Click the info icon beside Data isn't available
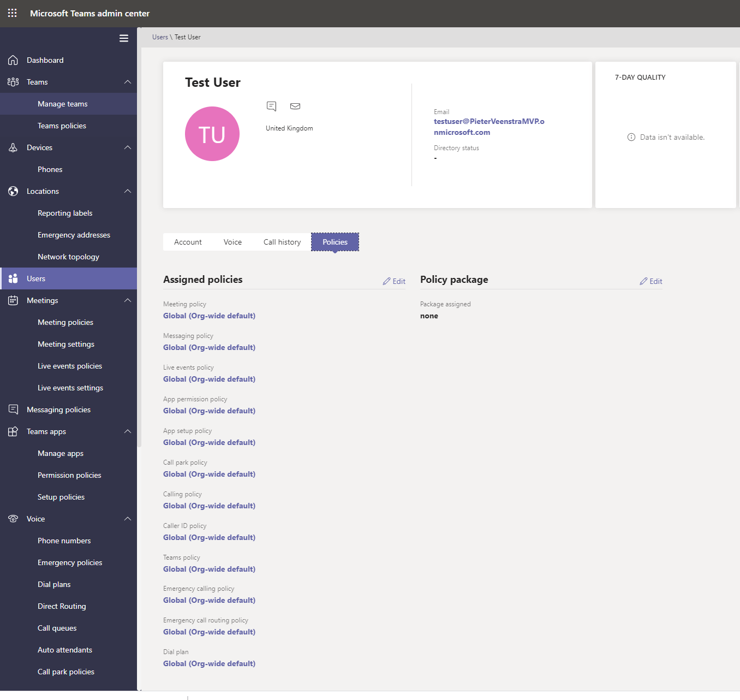The width and height of the screenshot is (740, 700). click(x=631, y=137)
